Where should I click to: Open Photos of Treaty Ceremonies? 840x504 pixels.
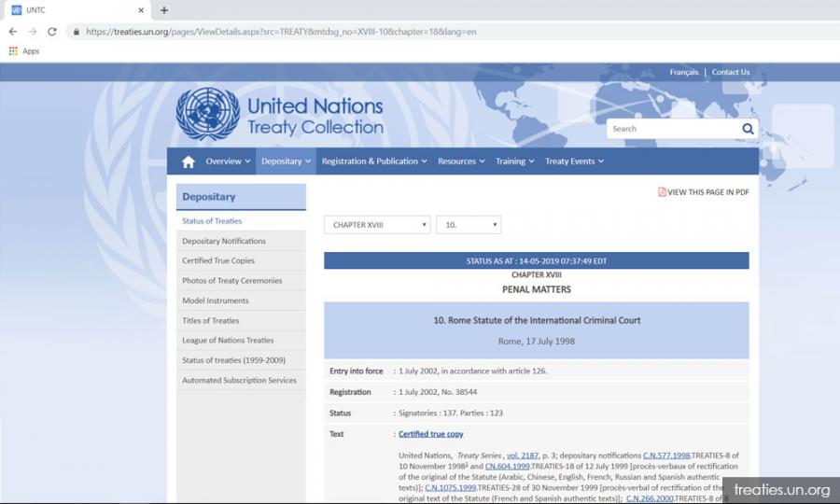231,281
